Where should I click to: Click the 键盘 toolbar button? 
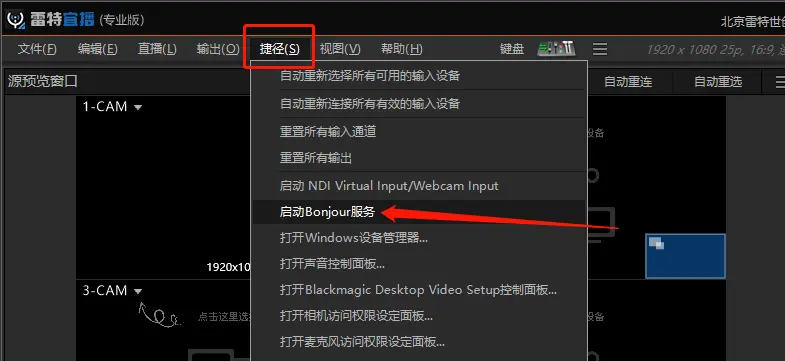pos(512,49)
